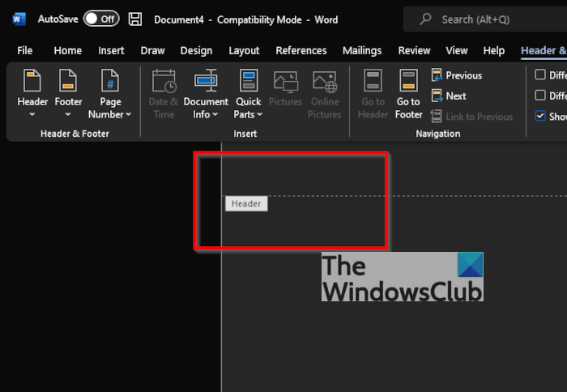Tick the middle unchecked options checkbox
This screenshot has height=392, width=567.
click(540, 95)
